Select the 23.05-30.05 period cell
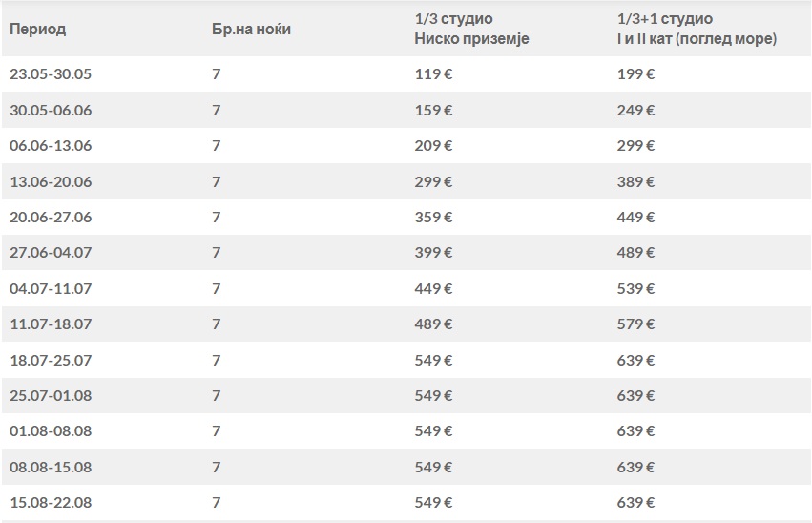The height and width of the screenshot is (523, 812). pyautogui.click(x=51, y=73)
